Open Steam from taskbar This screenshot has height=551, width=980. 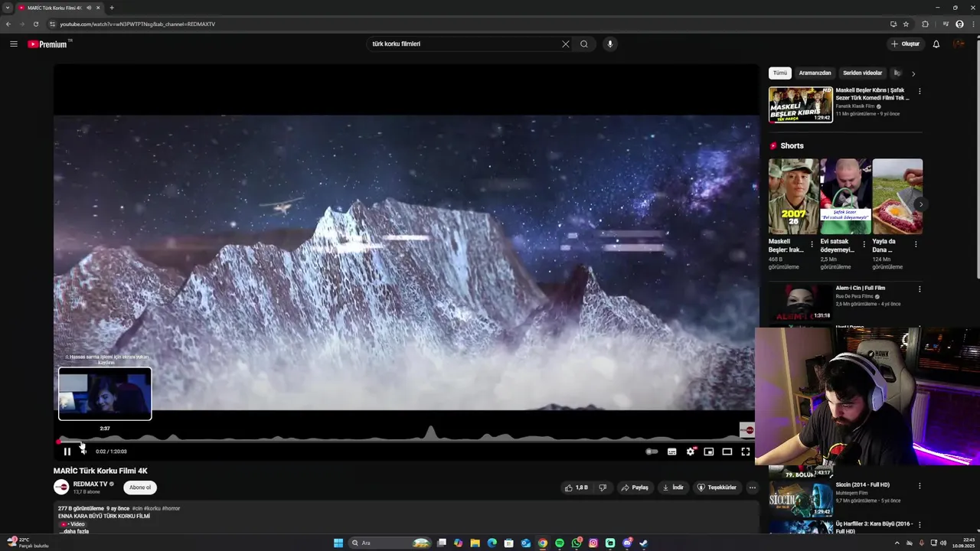(644, 543)
